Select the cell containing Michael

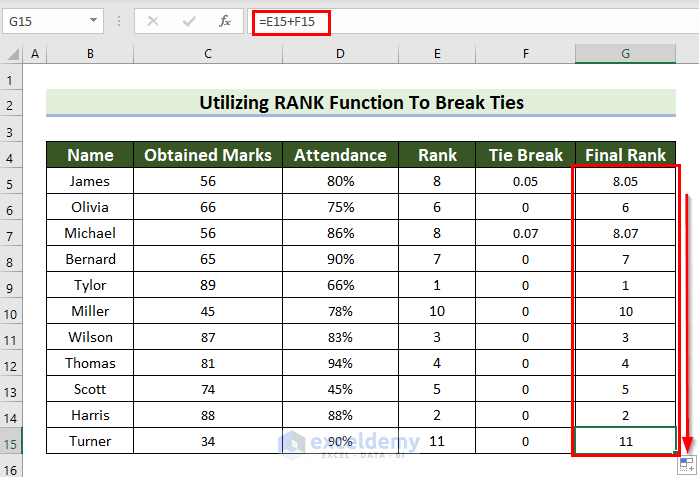[x=90, y=233]
